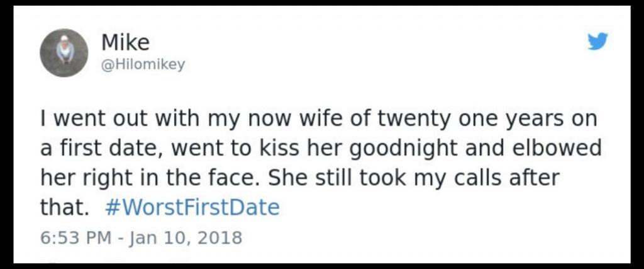Open Mike's profile picture

(64, 52)
